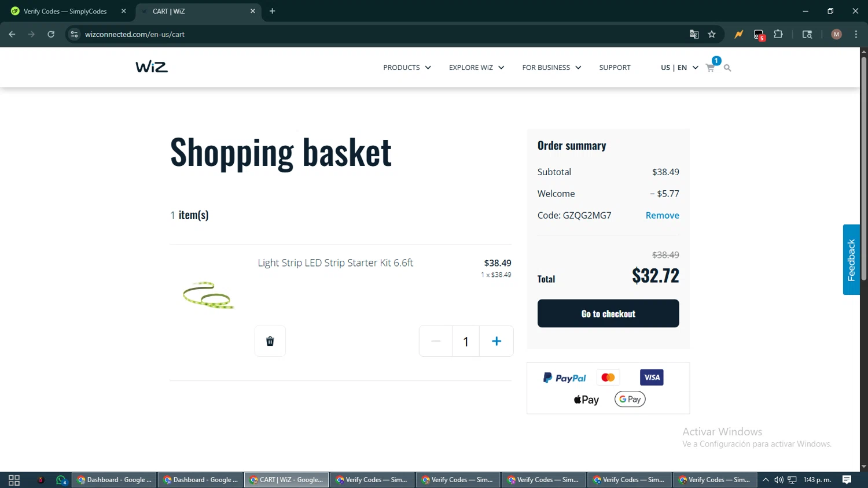Viewport: 868px width, 488px height.
Task: Delete item with the trash can icon
Action: click(270, 341)
